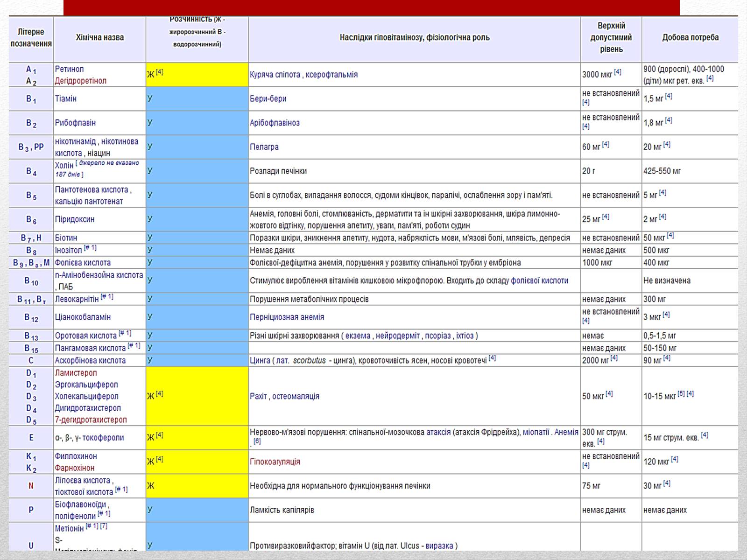Follow the Перніциозная анемія link
Viewport: 747px width, 560px height.
287,317
